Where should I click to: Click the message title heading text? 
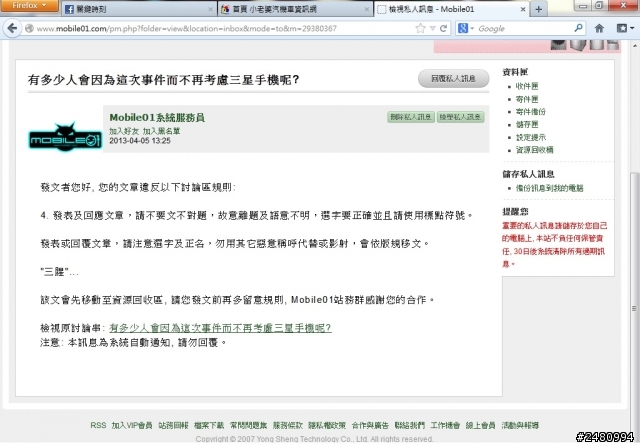pos(164,79)
